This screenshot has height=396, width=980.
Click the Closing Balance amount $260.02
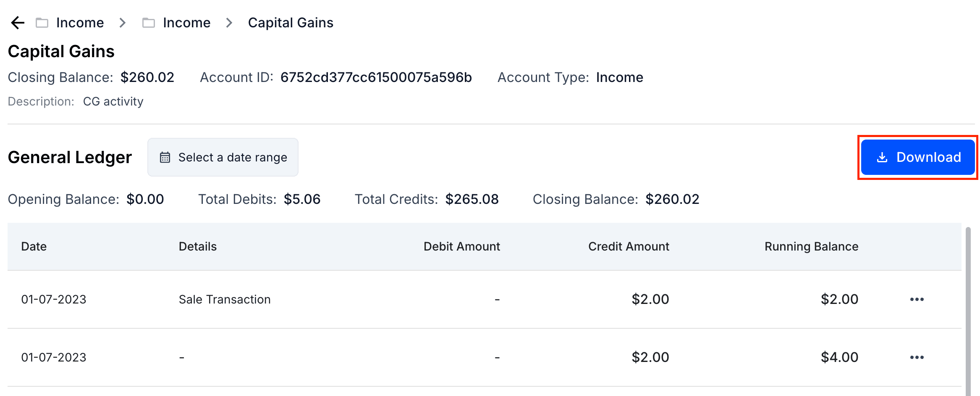147,77
